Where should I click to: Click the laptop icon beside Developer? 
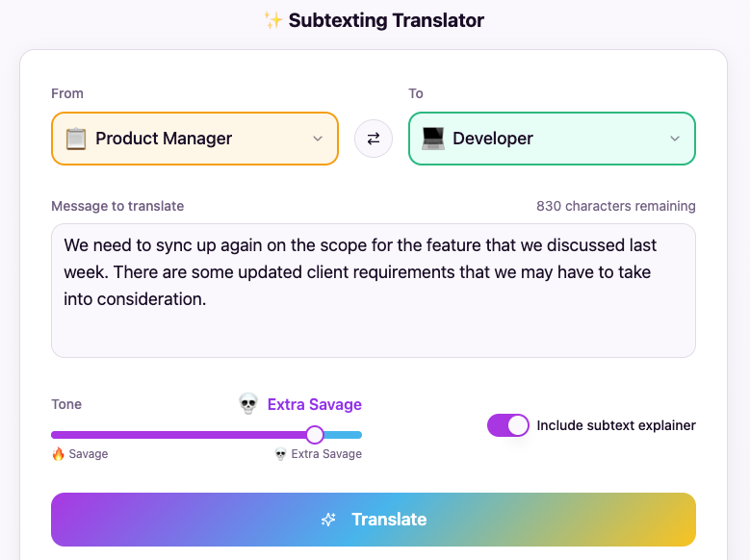point(433,139)
